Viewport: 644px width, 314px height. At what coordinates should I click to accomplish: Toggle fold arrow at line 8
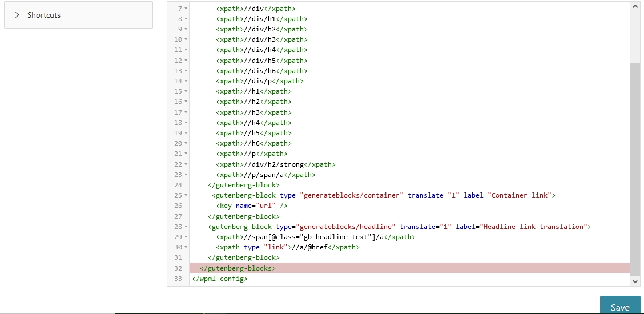(x=186, y=19)
